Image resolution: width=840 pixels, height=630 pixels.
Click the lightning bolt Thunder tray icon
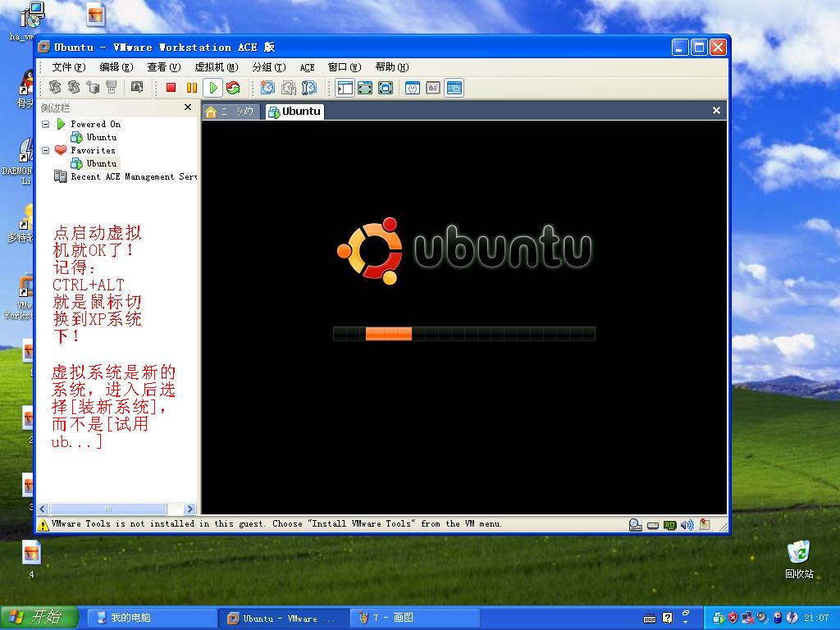point(792,619)
